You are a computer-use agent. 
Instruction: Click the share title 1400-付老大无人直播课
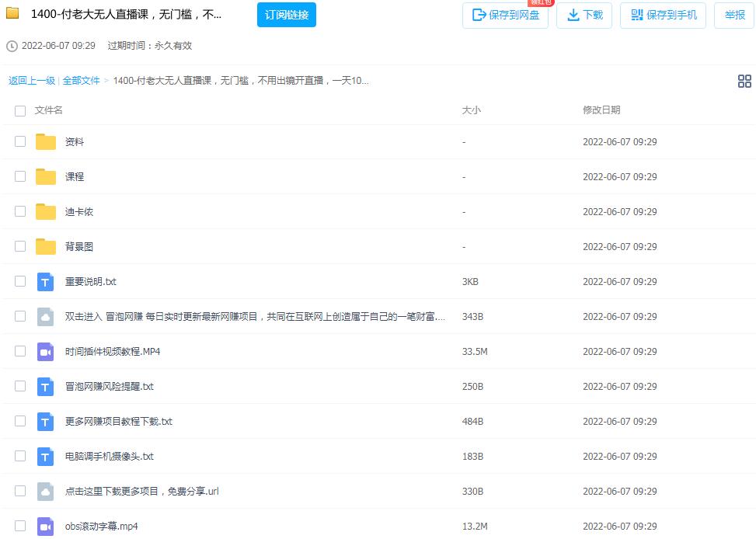127,15
